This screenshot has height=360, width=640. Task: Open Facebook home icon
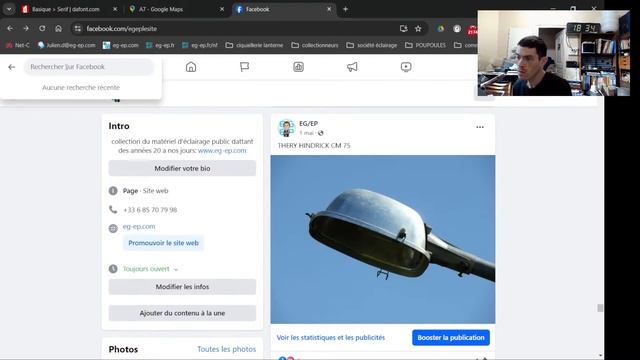pos(191,67)
